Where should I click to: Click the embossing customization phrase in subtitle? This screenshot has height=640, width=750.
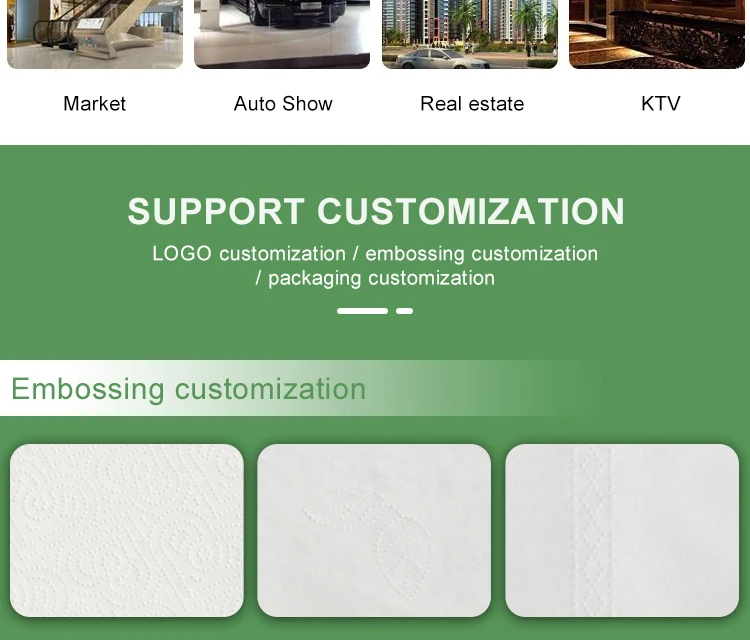point(482,254)
